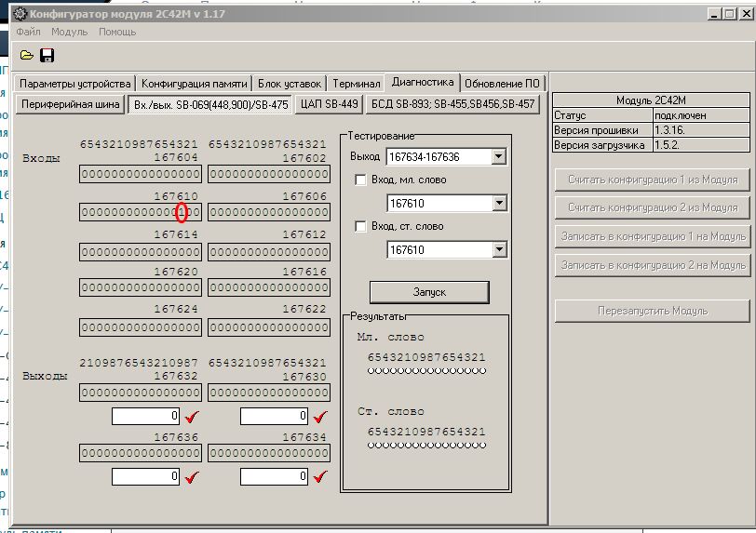Image resolution: width=756 pixels, height=533 pixels.
Task: Click 'Считать конфигурацию 2 из Модуля'
Action: coord(653,207)
